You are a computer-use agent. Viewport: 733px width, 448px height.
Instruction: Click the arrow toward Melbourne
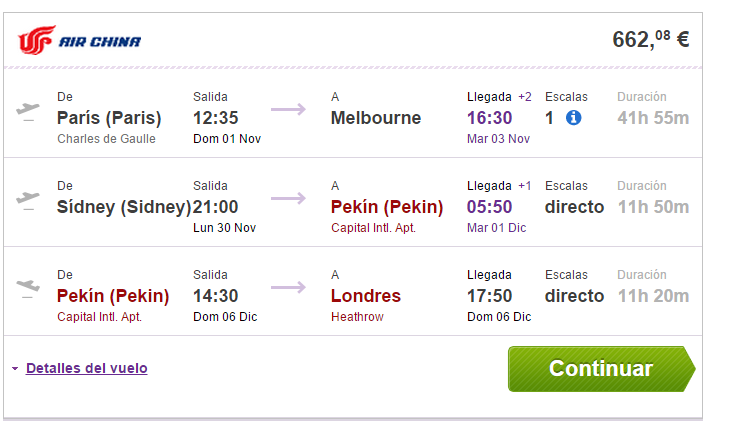click(x=288, y=109)
